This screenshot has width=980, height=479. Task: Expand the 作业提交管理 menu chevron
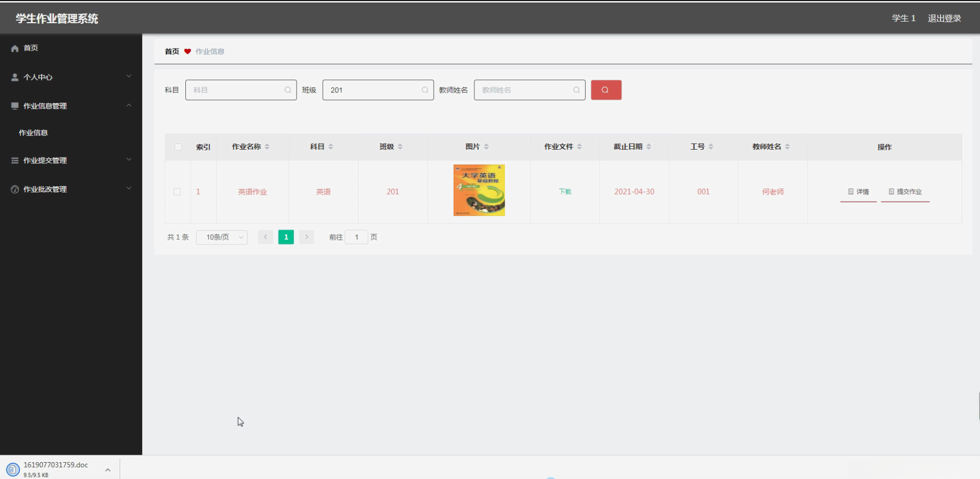click(129, 160)
